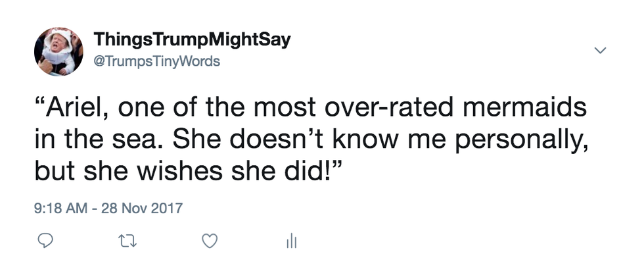Like the tweet with the heart icon
644x277 pixels.
209,242
